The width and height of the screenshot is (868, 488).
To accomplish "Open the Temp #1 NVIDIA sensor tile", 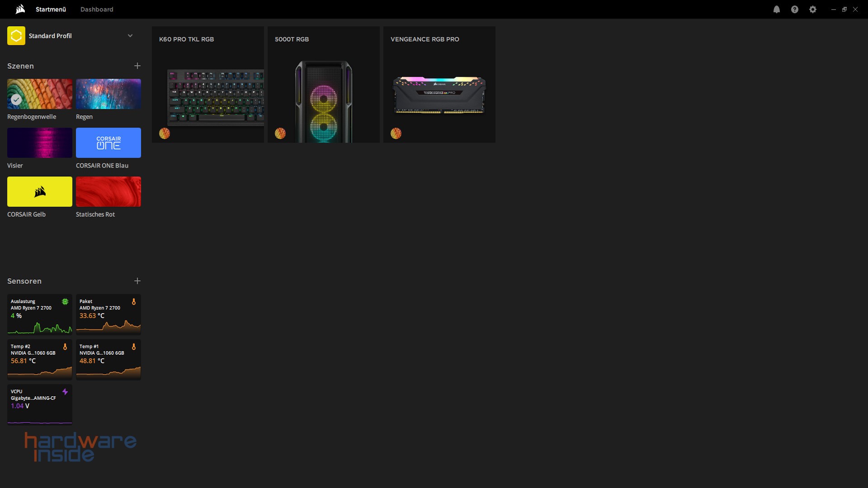I will tap(108, 360).
